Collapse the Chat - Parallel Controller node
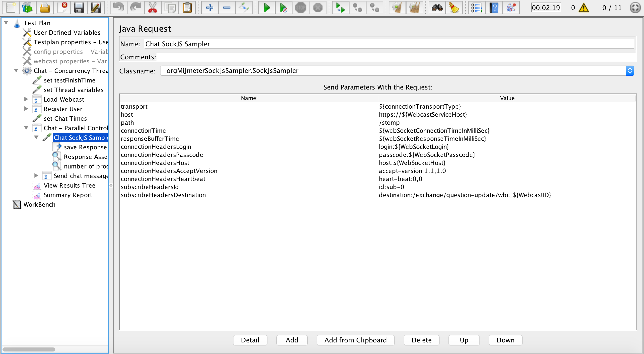The width and height of the screenshot is (644, 354). pyautogui.click(x=26, y=128)
